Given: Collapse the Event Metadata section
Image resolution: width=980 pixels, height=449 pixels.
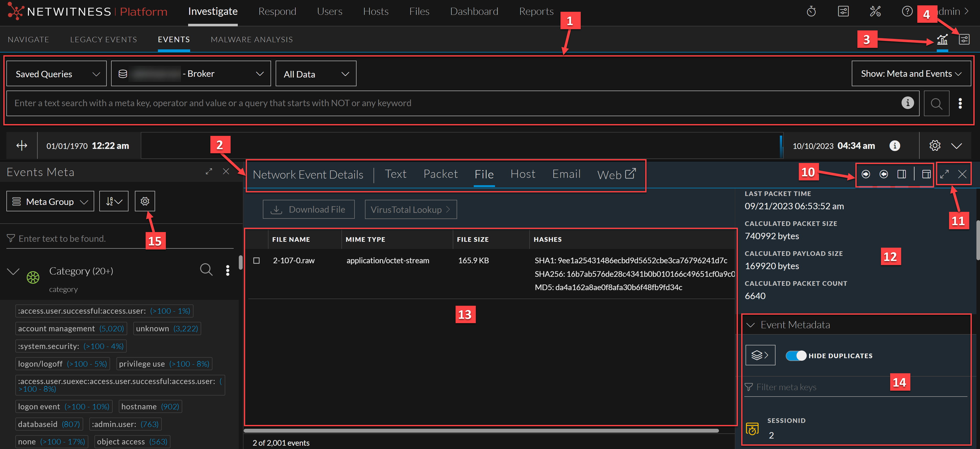Looking at the screenshot, I should (x=750, y=325).
